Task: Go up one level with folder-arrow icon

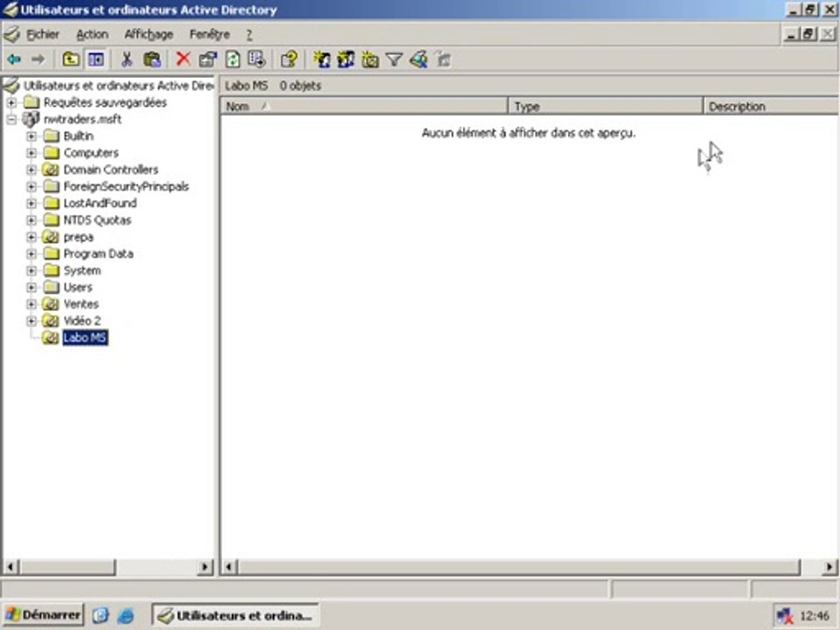Action: click(x=71, y=59)
